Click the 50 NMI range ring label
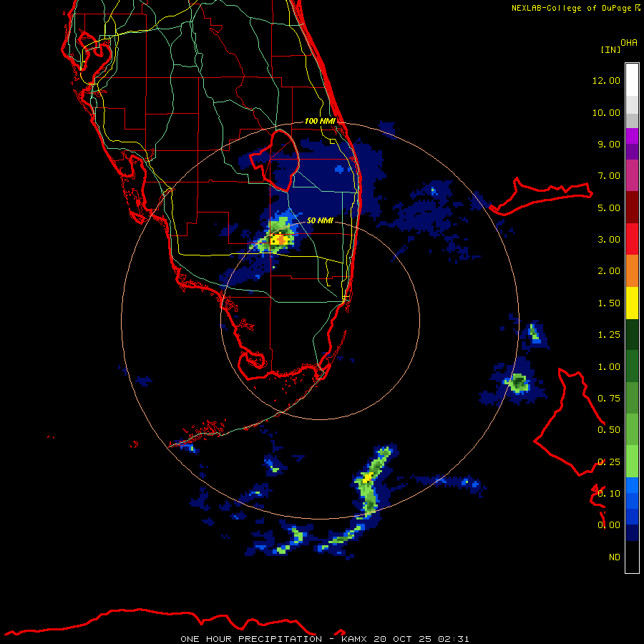Screen dimensions: 644x644 [x=320, y=220]
